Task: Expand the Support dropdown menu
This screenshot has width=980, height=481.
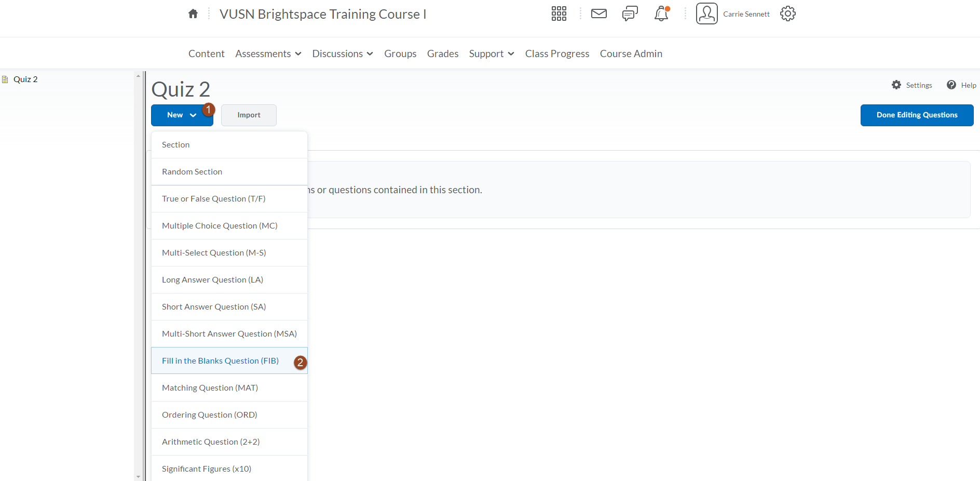Action: (492, 54)
